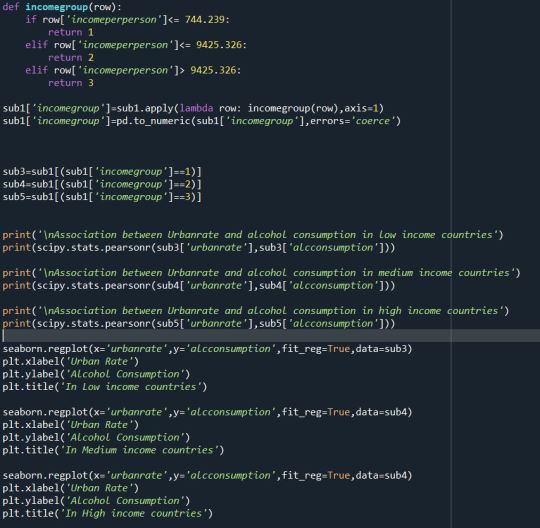Click the 'return 3' line
Screen dimensions: 540x528
tap(71, 83)
